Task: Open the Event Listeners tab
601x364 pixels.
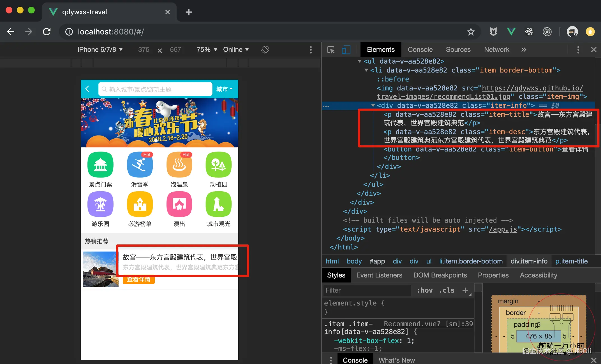Action: (x=379, y=275)
